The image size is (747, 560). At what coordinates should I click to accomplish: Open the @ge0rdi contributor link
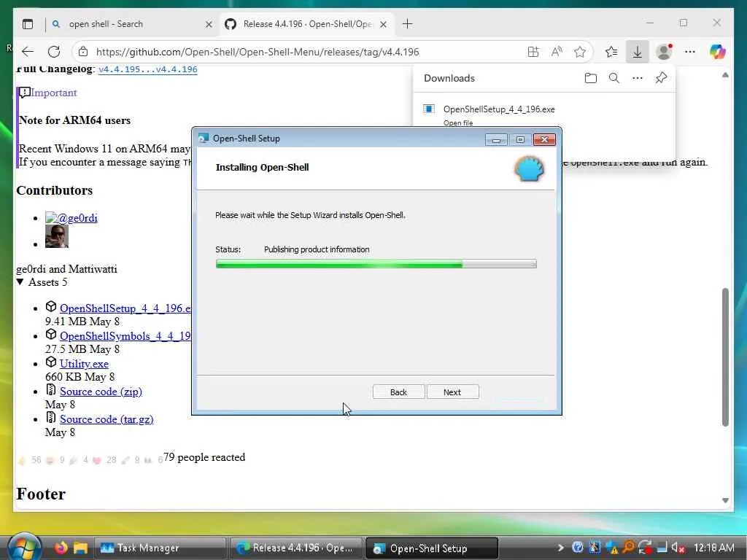pyautogui.click(x=71, y=217)
